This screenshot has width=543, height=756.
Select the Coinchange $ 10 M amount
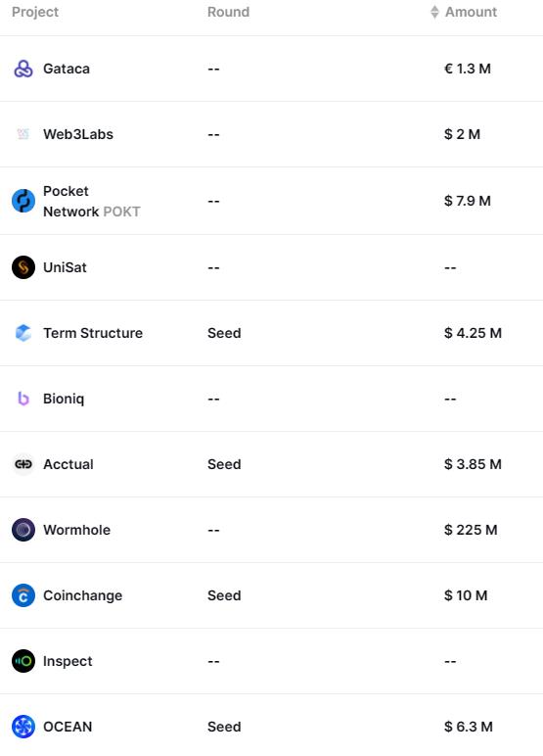click(x=466, y=595)
